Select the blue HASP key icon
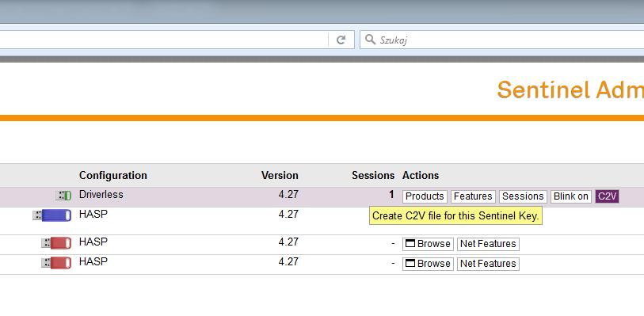644x316 pixels. tap(51, 215)
